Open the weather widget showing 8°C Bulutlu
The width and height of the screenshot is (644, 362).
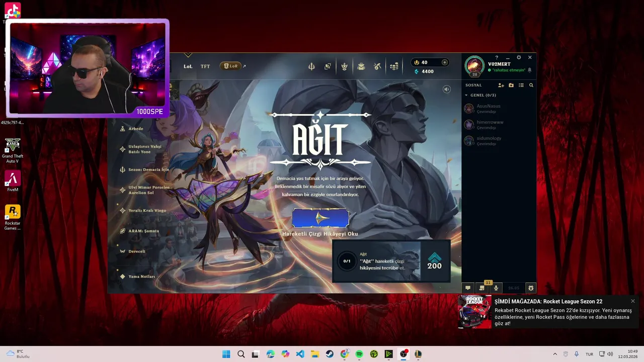click(18, 354)
